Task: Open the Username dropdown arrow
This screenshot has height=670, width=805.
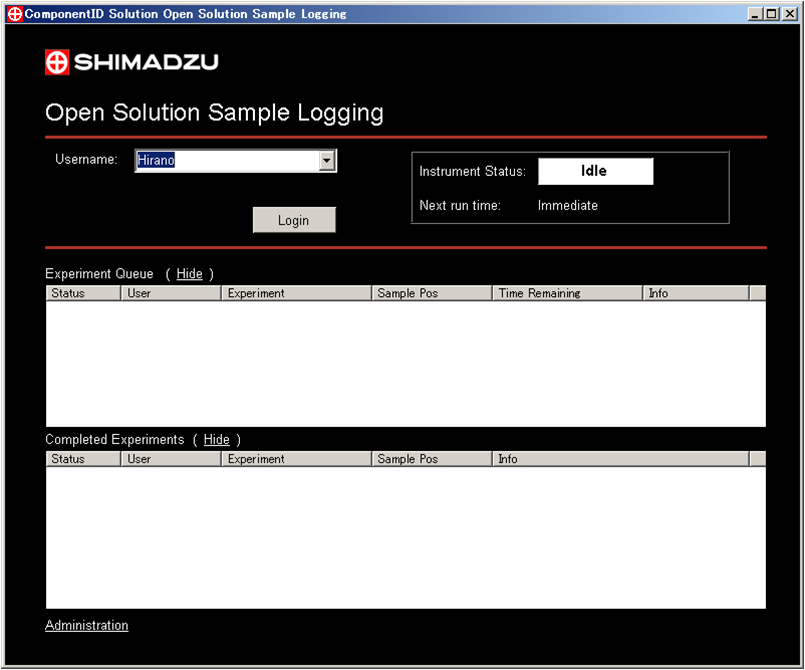Action: click(327, 161)
